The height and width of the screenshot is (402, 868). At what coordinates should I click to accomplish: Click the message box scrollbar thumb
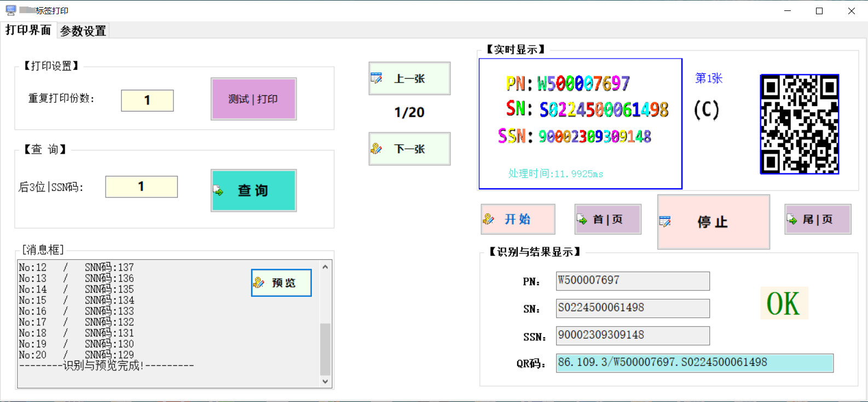pos(325,349)
